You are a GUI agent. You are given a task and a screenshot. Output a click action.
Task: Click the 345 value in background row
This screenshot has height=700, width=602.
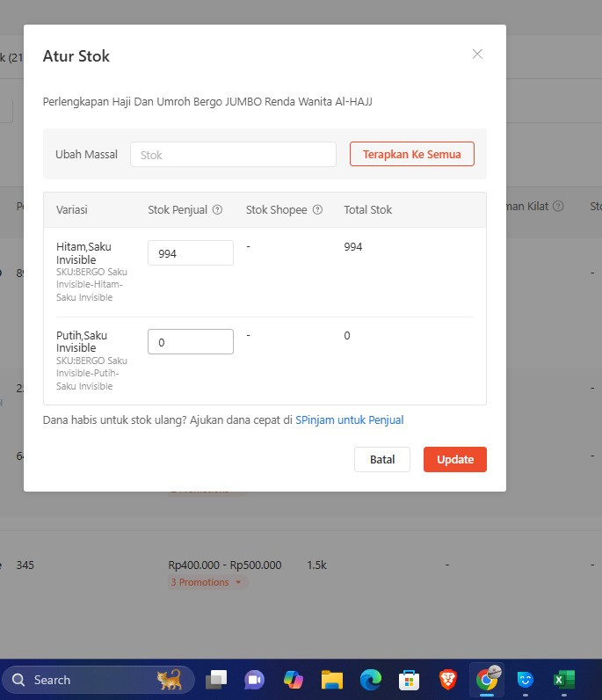25,565
